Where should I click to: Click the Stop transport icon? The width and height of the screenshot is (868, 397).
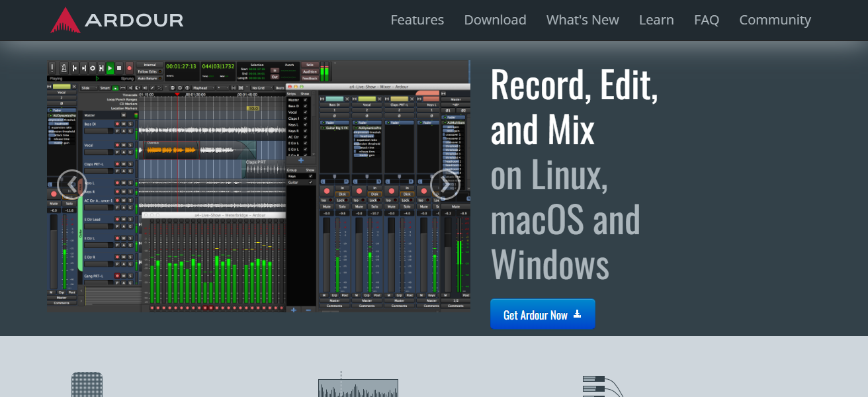click(x=120, y=67)
